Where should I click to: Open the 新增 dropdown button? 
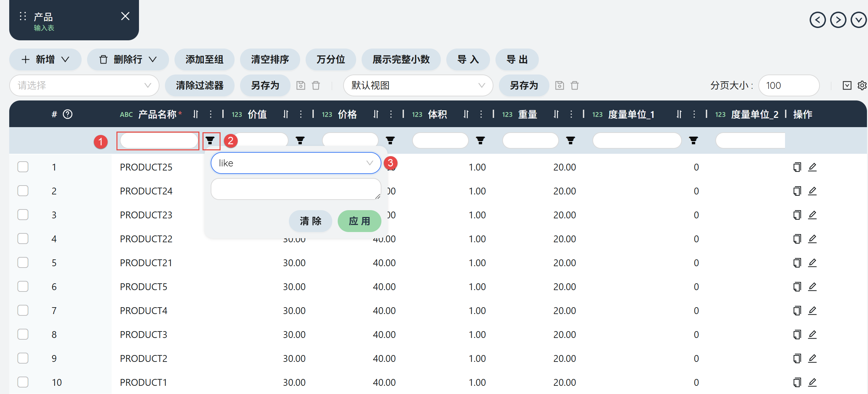45,59
